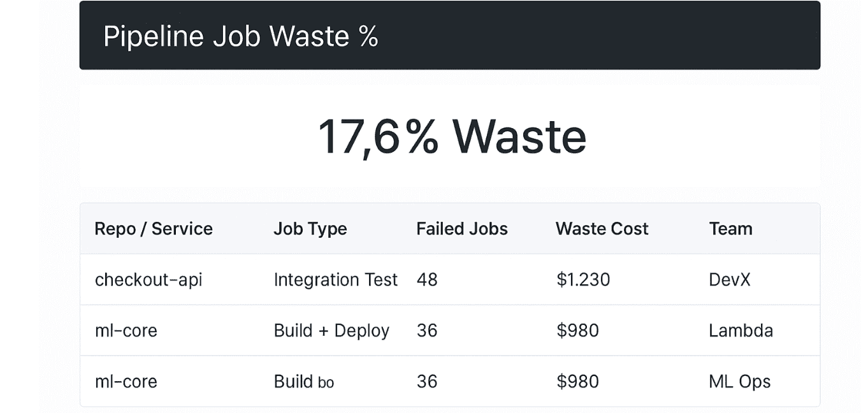Sort by Failed Jobs column header

462,229
